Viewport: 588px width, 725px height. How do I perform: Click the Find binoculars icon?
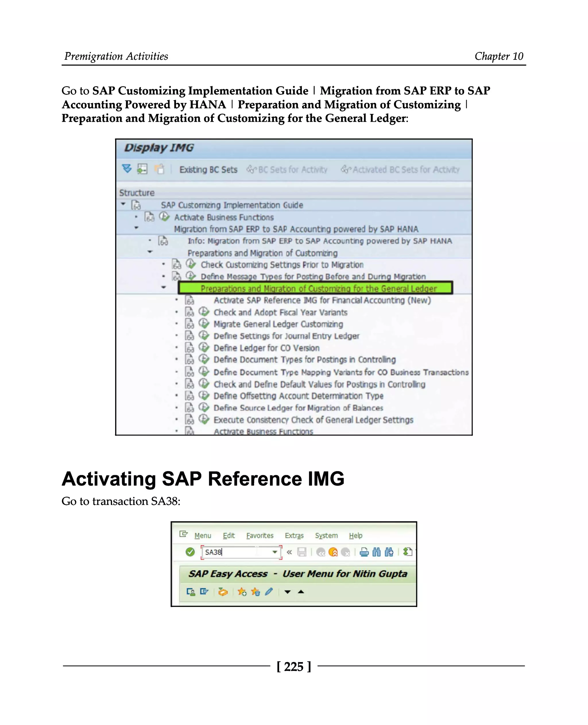coord(376,552)
